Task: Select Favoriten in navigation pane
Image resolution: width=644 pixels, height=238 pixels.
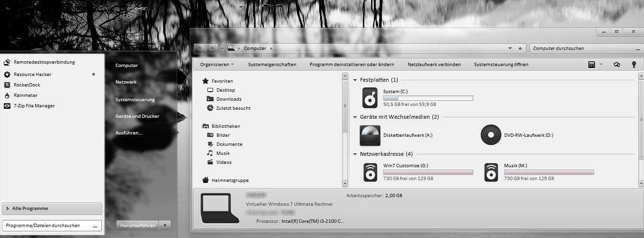Action: coord(218,81)
